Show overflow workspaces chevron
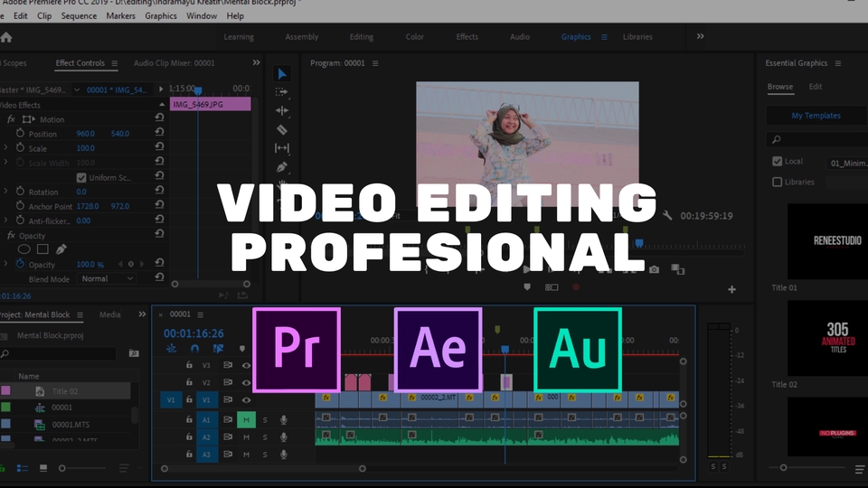 click(x=700, y=36)
